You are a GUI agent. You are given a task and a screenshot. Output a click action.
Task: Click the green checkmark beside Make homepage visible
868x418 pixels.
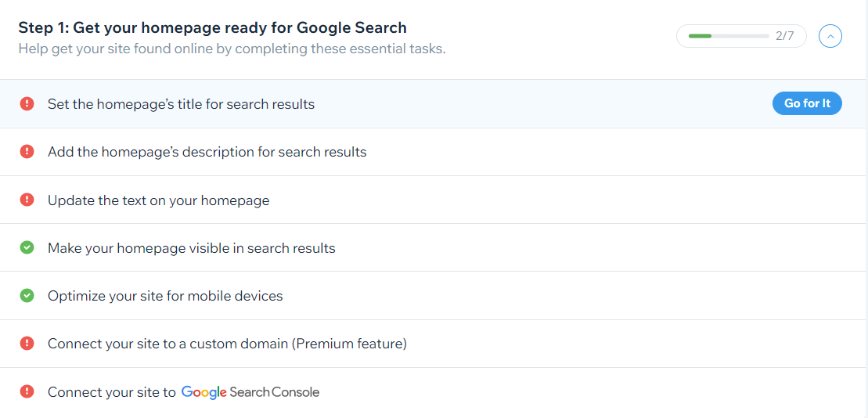tap(27, 247)
